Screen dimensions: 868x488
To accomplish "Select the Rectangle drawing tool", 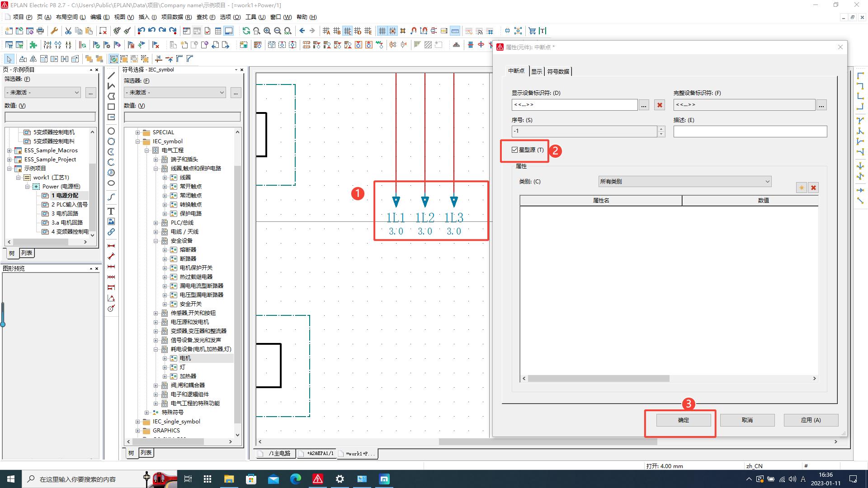I will (x=111, y=107).
